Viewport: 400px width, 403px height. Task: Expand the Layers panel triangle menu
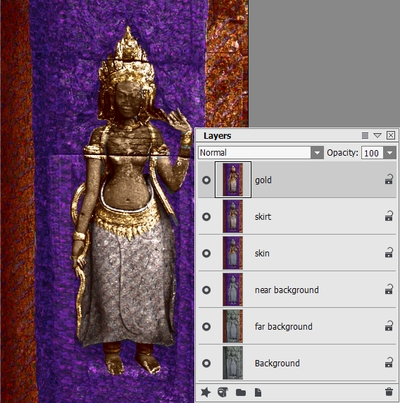377,135
